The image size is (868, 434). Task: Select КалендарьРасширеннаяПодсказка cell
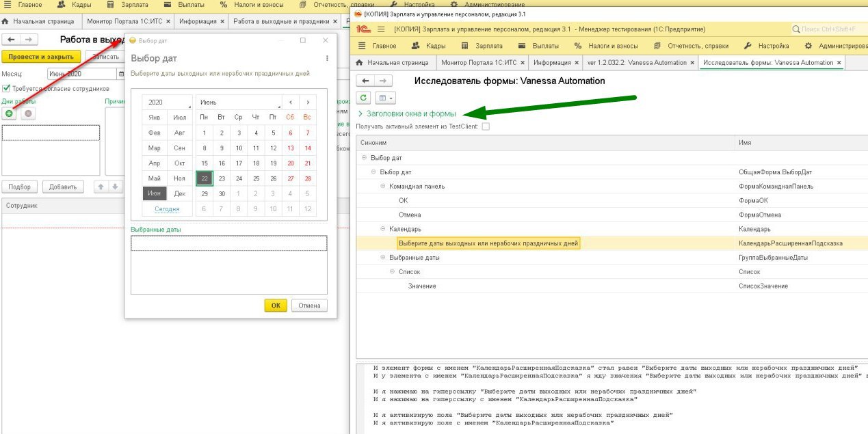tap(801, 243)
